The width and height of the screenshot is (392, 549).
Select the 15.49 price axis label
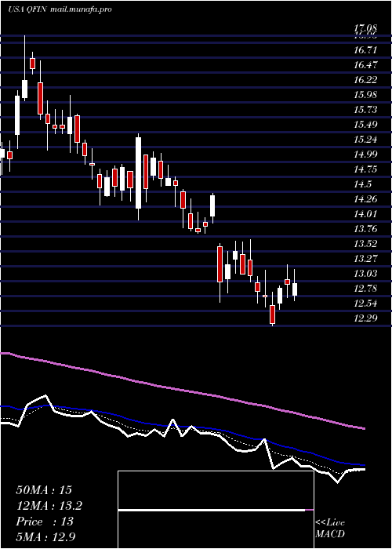[x=365, y=125]
